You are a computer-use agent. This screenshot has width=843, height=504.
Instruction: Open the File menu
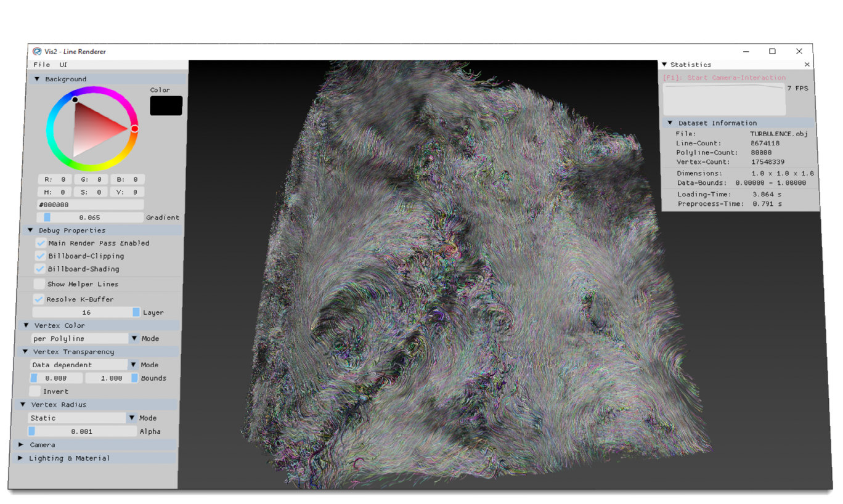[x=42, y=65]
